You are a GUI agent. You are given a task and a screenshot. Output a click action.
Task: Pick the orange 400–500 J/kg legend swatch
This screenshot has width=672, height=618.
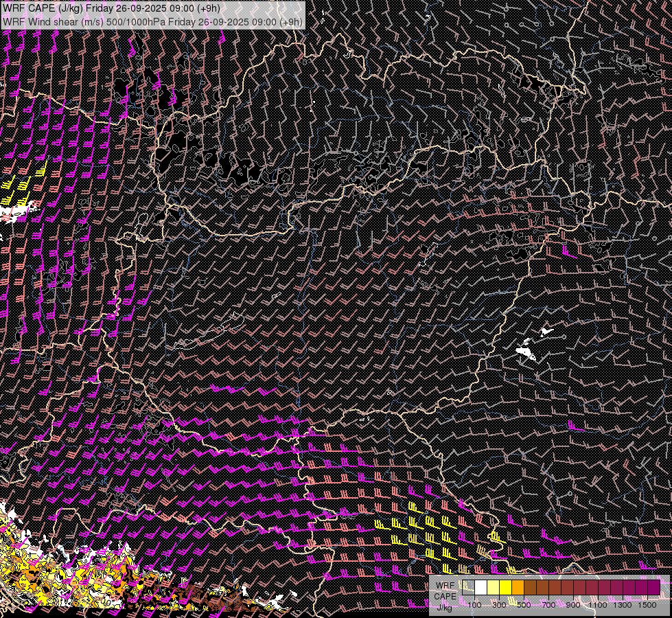coord(518,588)
